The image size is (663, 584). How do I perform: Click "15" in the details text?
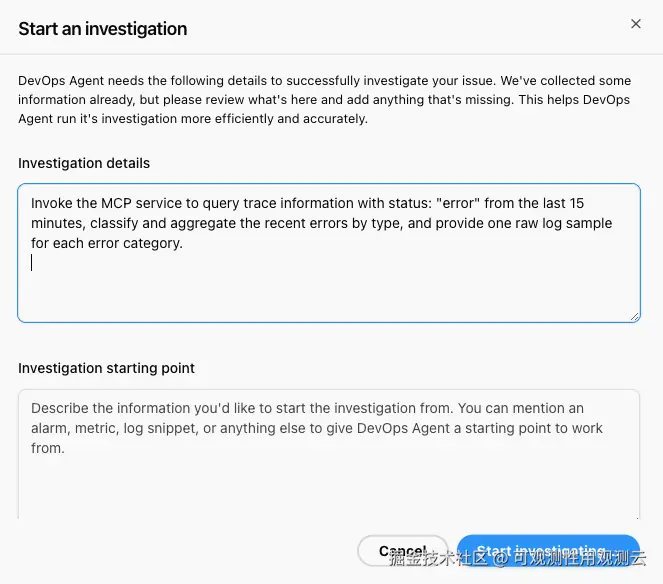575,202
